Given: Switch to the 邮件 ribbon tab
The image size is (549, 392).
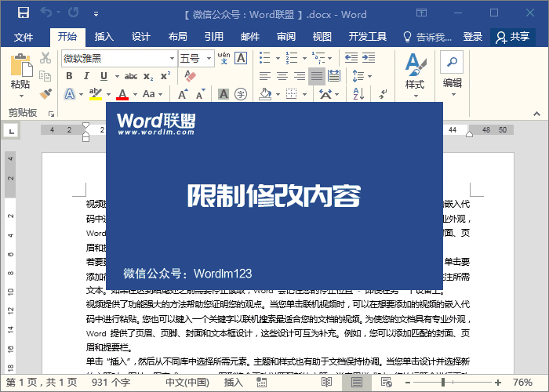Looking at the screenshot, I should 250,37.
